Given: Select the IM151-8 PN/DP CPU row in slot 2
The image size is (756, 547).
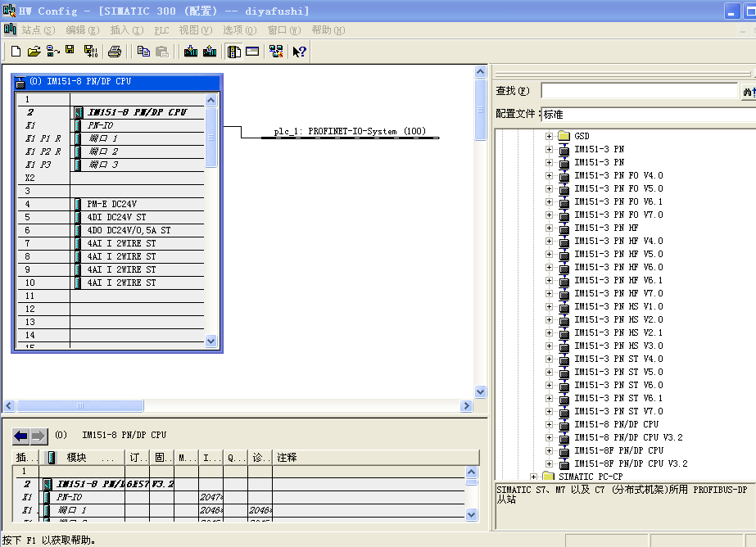Looking at the screenshot, I should point(137,112).
